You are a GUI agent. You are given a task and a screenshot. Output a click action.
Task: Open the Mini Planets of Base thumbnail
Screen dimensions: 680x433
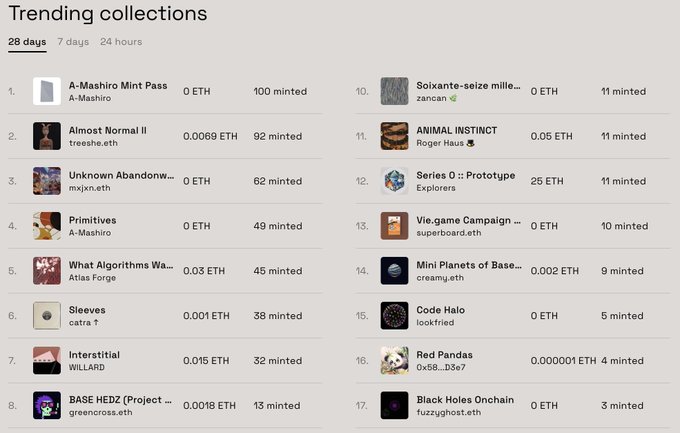coord(395,271)
